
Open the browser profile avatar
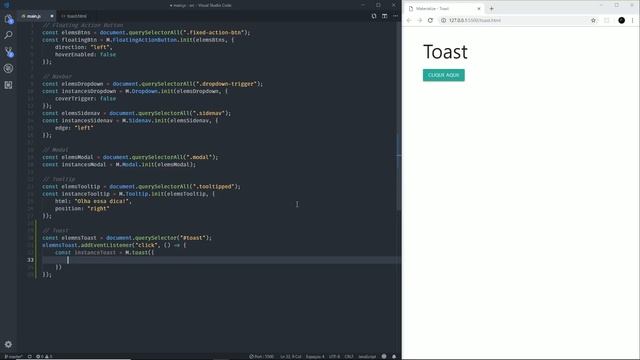(x=621, y=20)
